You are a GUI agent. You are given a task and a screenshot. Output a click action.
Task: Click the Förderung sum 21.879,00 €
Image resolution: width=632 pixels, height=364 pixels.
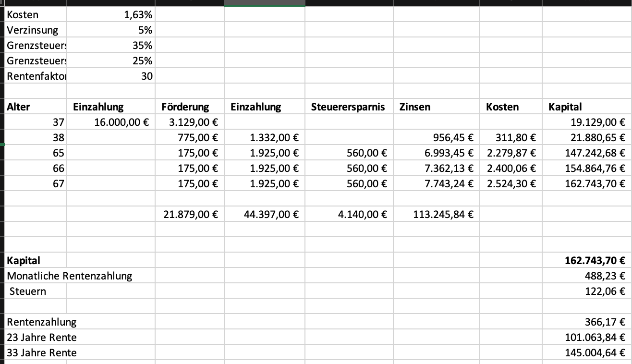tap(190, 215)
